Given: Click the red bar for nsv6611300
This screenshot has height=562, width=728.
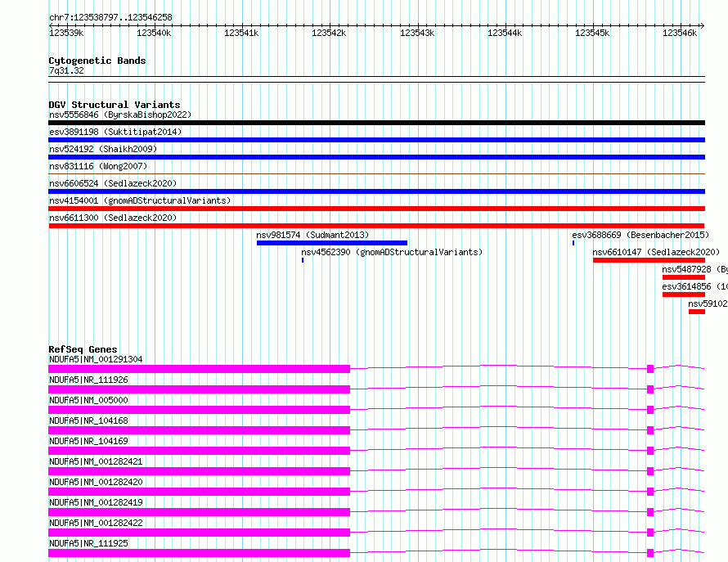Looking at the screenshot, I should [x=376, y=226].
